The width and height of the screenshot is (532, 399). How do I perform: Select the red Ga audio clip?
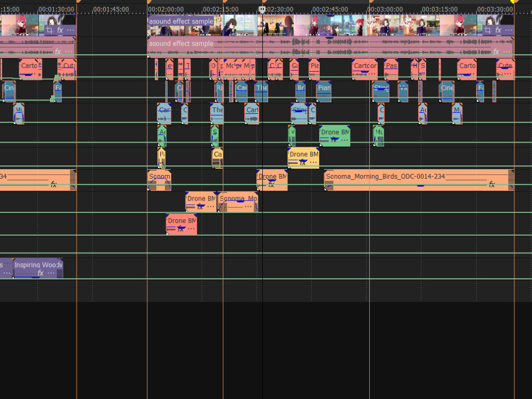[x=294, y=70]
